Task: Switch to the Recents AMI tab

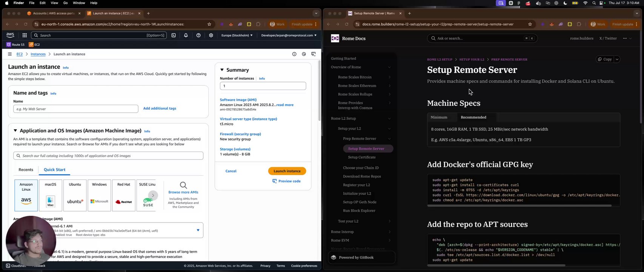Action: [x=26, y=170]
